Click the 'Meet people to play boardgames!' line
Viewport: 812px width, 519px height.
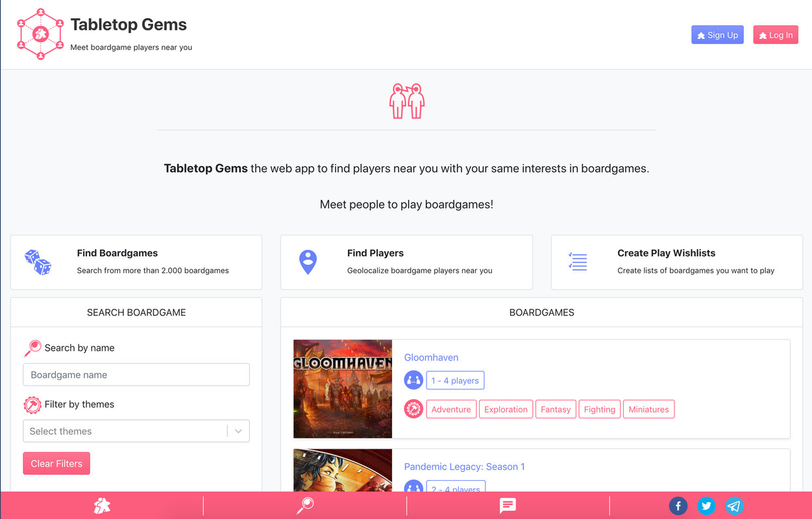(x=406, y=204)
